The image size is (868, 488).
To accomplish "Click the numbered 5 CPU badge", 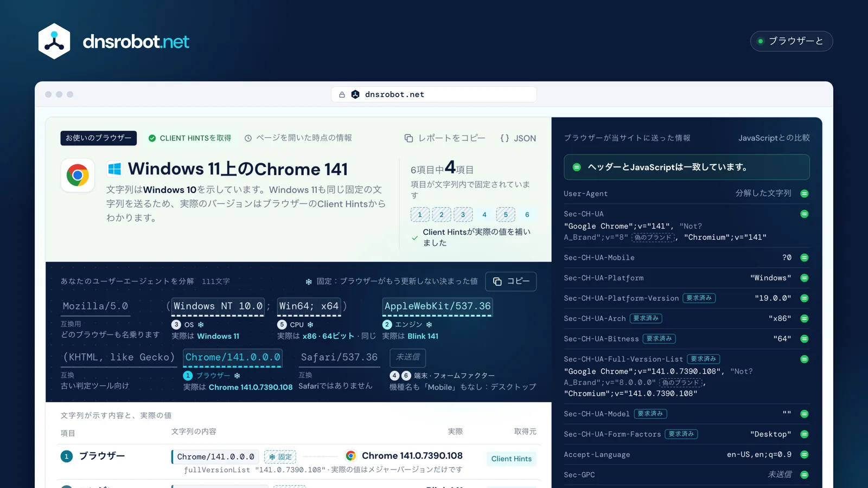I will pyautogui.click(x=282, y=325).
